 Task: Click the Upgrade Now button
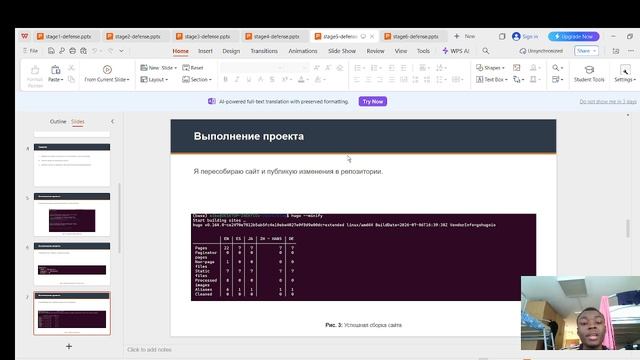pyautogui.click(x=573, y=36)
